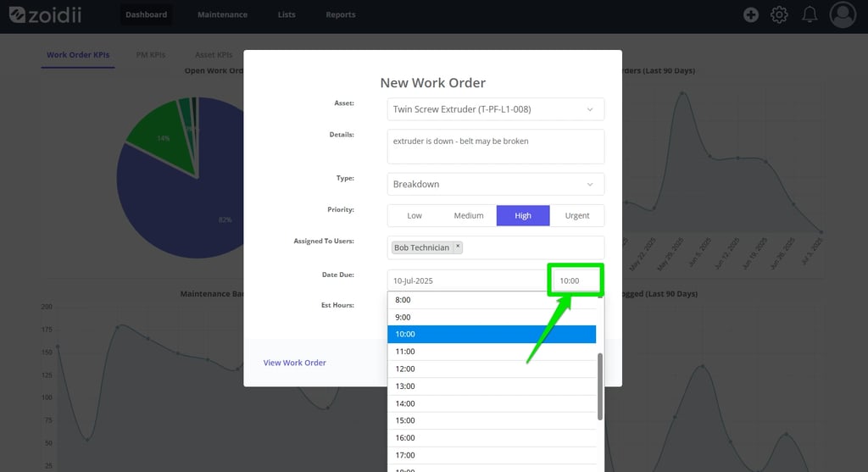This screenshot has height=472, width=868.
Task: Choose 16:00 in the time list
Action: pos(492,438)
